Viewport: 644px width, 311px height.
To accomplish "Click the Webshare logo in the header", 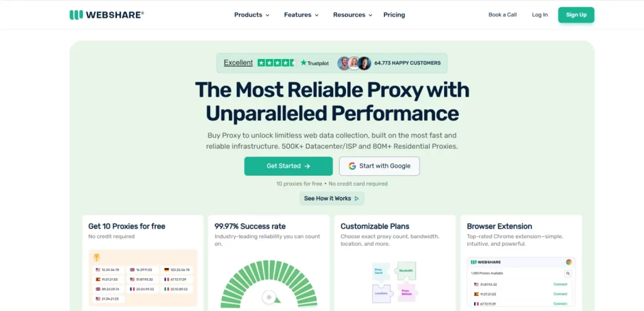I will [106, 14].
